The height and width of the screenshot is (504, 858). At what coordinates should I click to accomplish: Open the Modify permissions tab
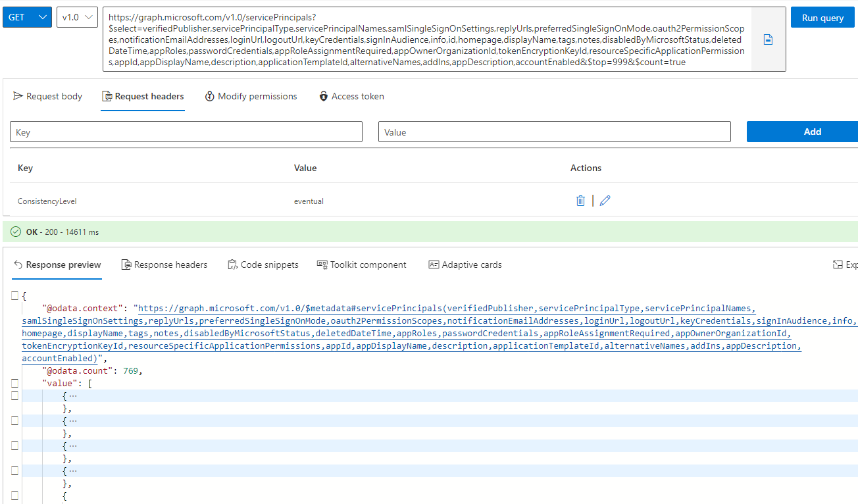click(x=251, y=96)
